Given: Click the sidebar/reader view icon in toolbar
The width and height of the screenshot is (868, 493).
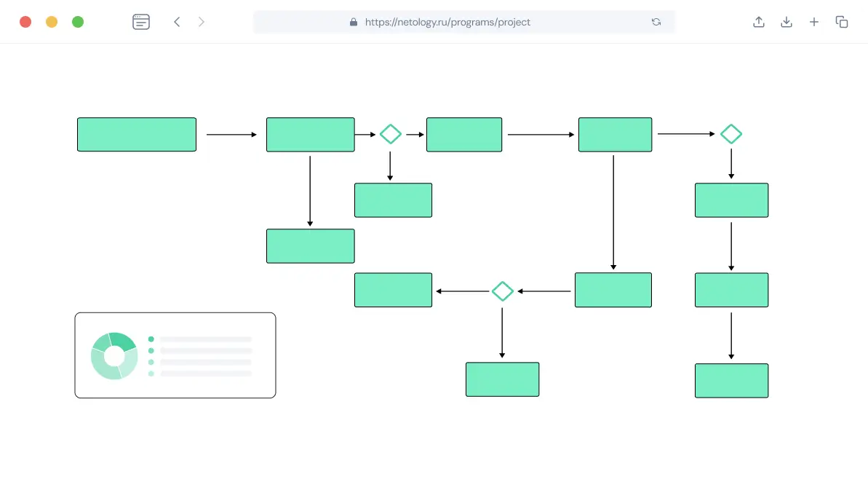Looking at the screenshot, I should point(141,22).
